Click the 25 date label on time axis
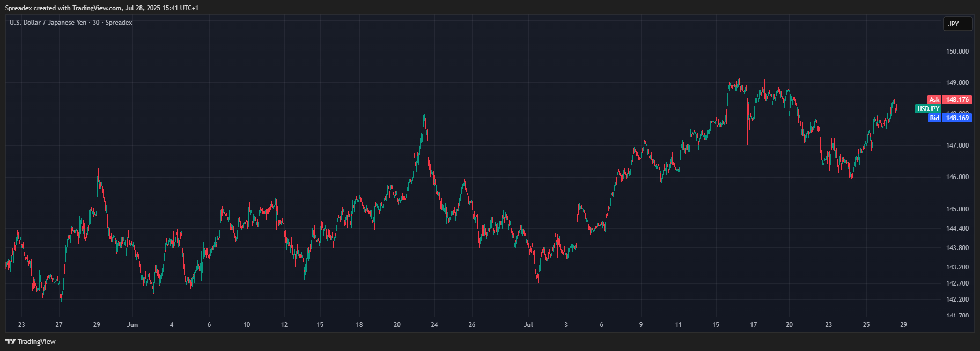 [x=866, y=325]
